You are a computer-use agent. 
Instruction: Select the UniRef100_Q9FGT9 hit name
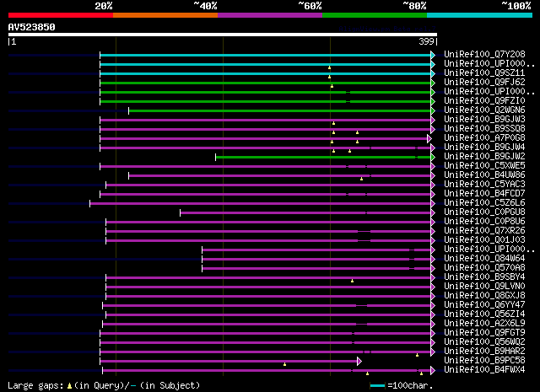[484, 333]
